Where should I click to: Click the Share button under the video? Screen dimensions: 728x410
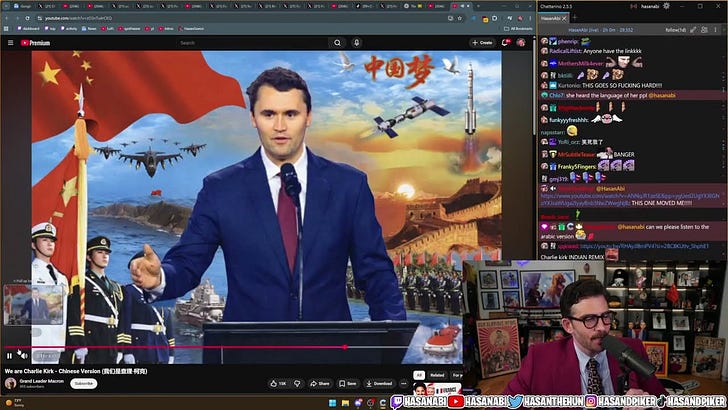tap(320, 384)
